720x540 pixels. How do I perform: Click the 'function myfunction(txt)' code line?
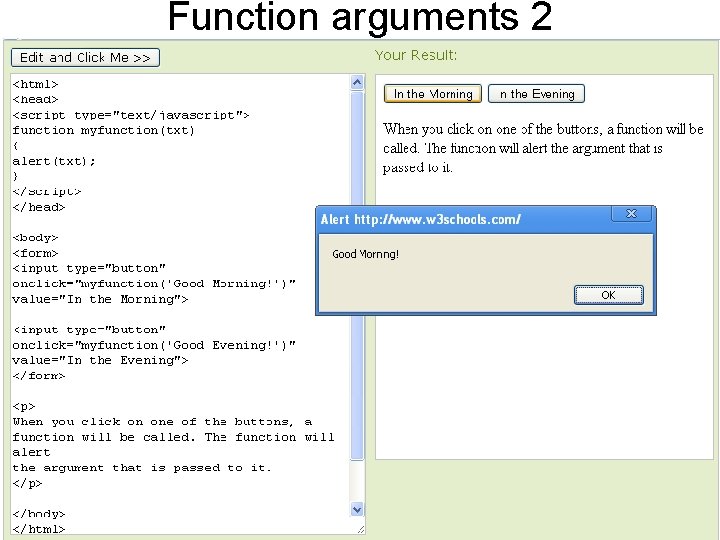[x=103, y=130]
